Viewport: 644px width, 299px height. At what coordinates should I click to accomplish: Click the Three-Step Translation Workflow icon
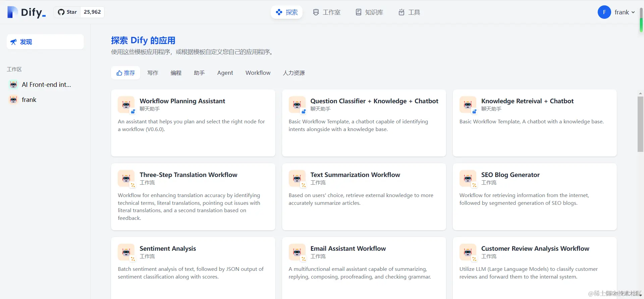(126, 178)
